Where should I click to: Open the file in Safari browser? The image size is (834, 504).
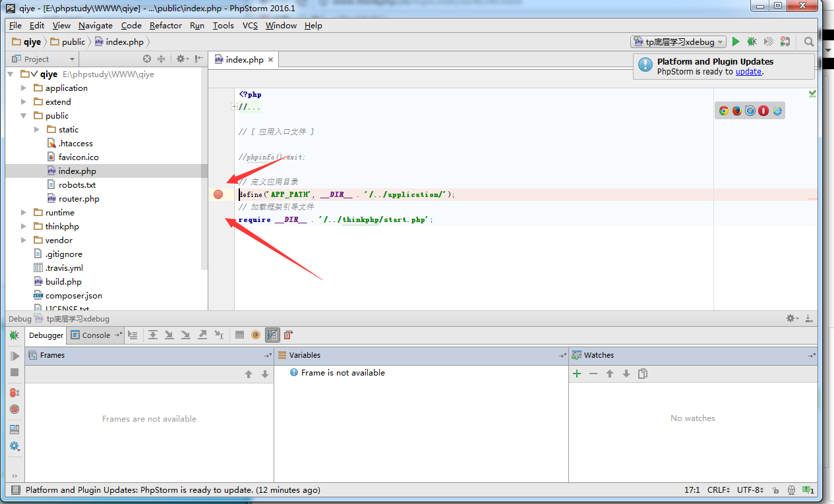click(750, 111)
